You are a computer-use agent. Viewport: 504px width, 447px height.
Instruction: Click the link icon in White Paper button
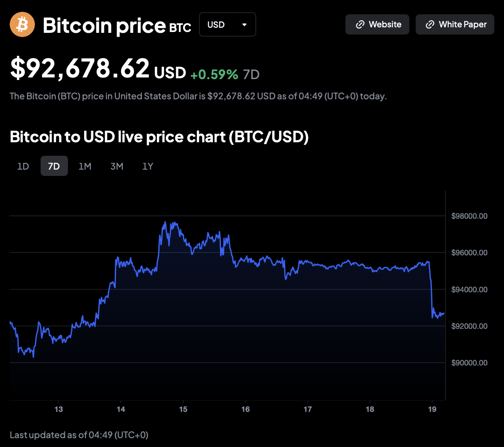pyautogui.click(x=430, y=24)
